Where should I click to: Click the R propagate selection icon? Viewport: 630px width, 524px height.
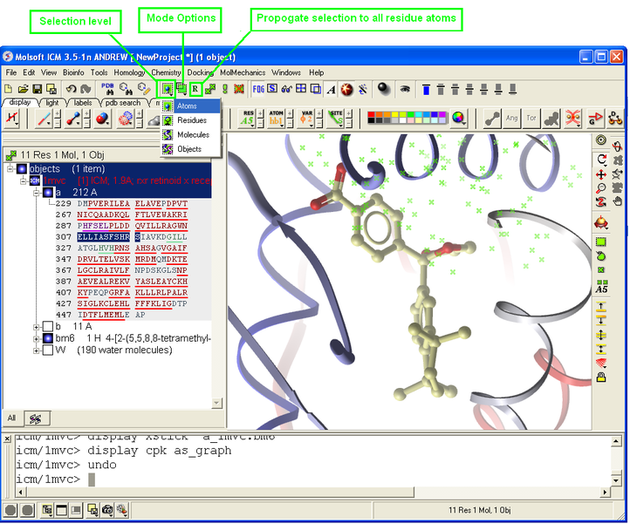(195, 89)
